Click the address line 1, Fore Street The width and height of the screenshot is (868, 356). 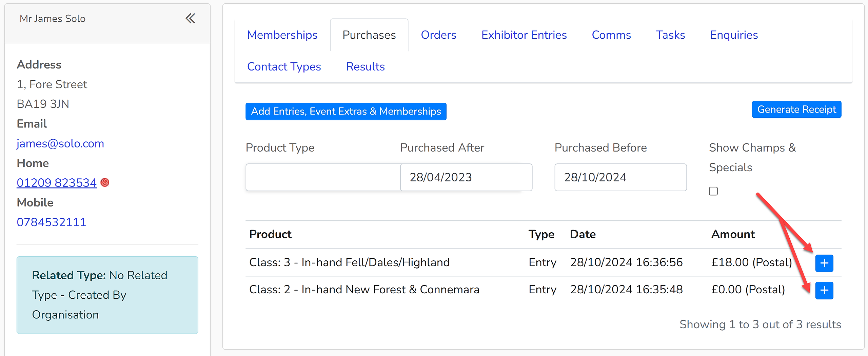coord(52,84)
